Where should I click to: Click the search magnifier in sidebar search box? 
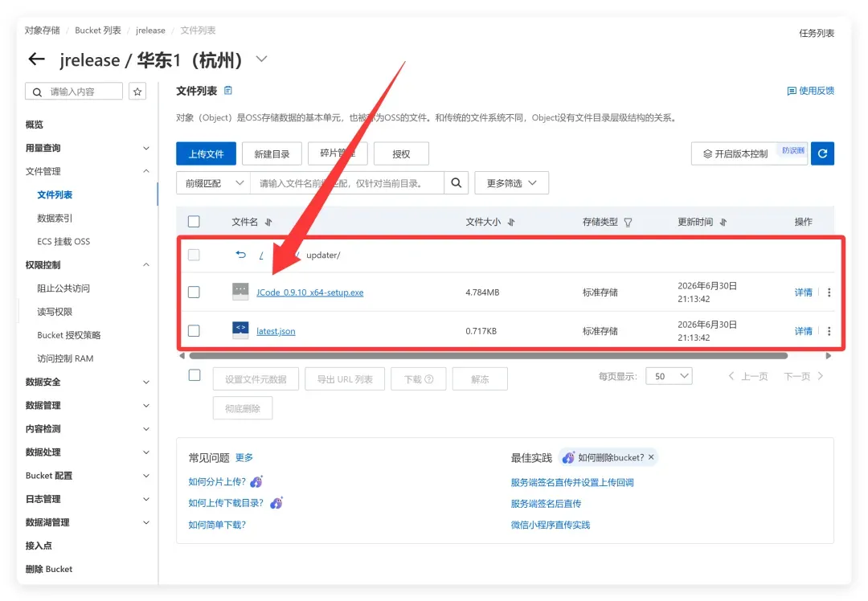[37, 92]
